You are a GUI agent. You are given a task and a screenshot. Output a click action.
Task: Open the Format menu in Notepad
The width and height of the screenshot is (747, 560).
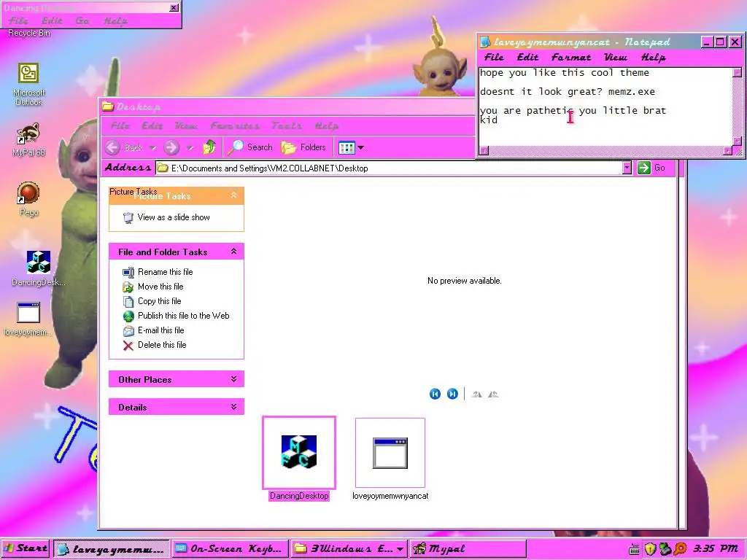point(570,57)
